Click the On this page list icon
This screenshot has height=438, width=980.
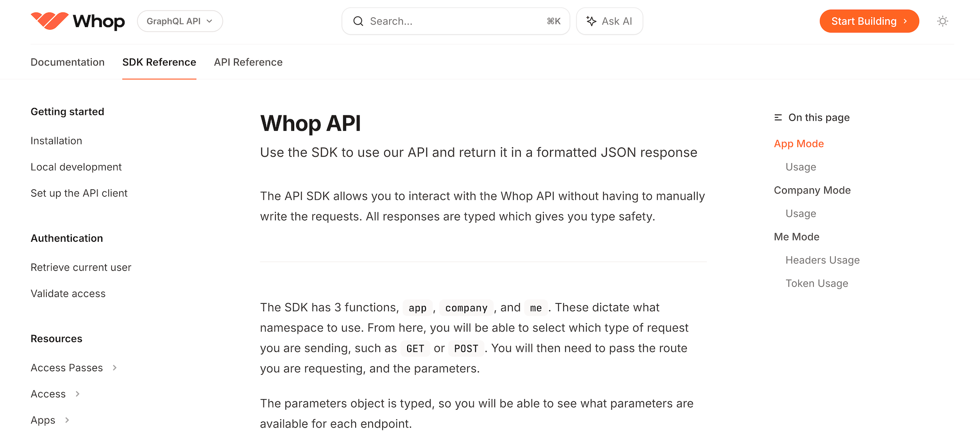click(x=778, y=117)
